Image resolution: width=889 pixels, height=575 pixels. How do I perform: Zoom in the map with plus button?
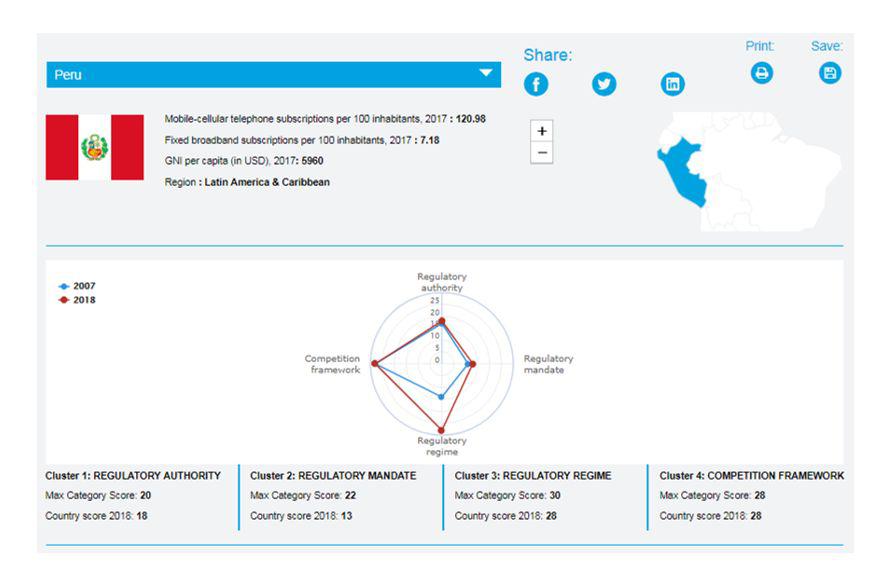click(x=542, y=132)
